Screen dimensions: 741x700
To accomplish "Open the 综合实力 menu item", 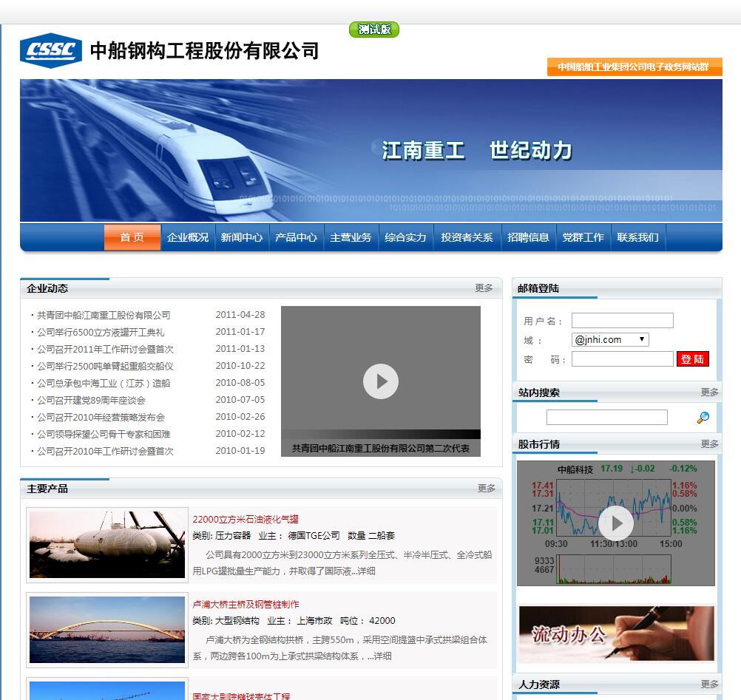I will [x=405, y=237].
